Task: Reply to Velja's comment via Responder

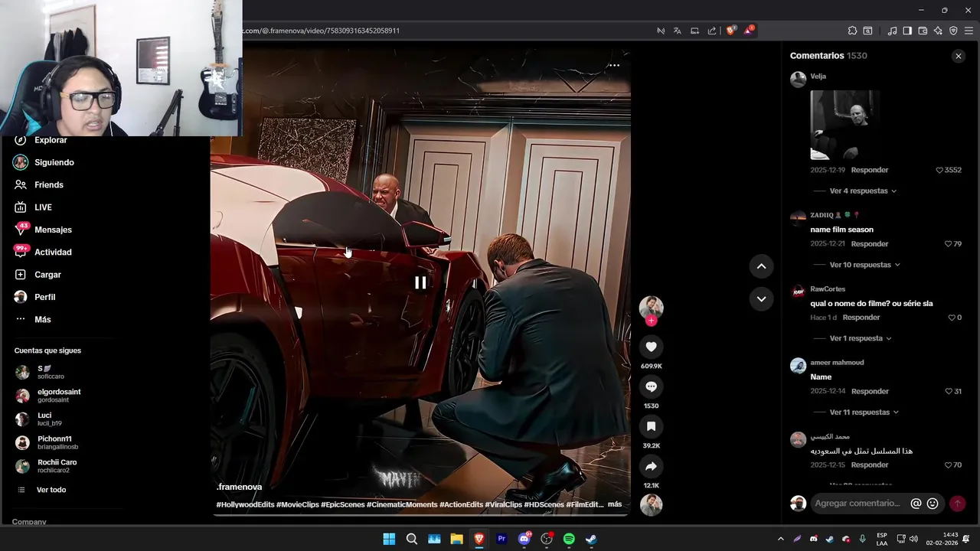Action: pyautogui.click(x=870, y=170)
